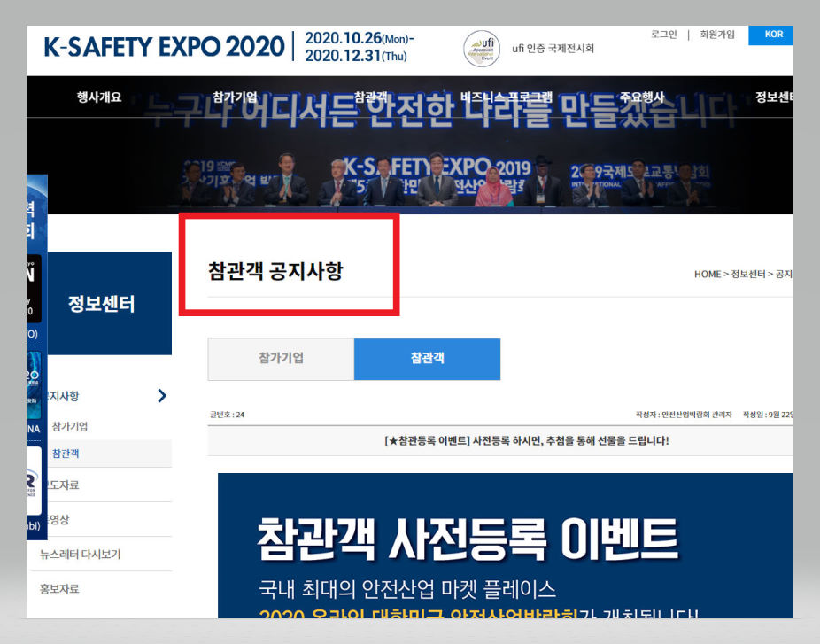Click the K-SAFETY EXPO 2019 hero photo
This screenshot has height=644, width=820.
point(410,145)
